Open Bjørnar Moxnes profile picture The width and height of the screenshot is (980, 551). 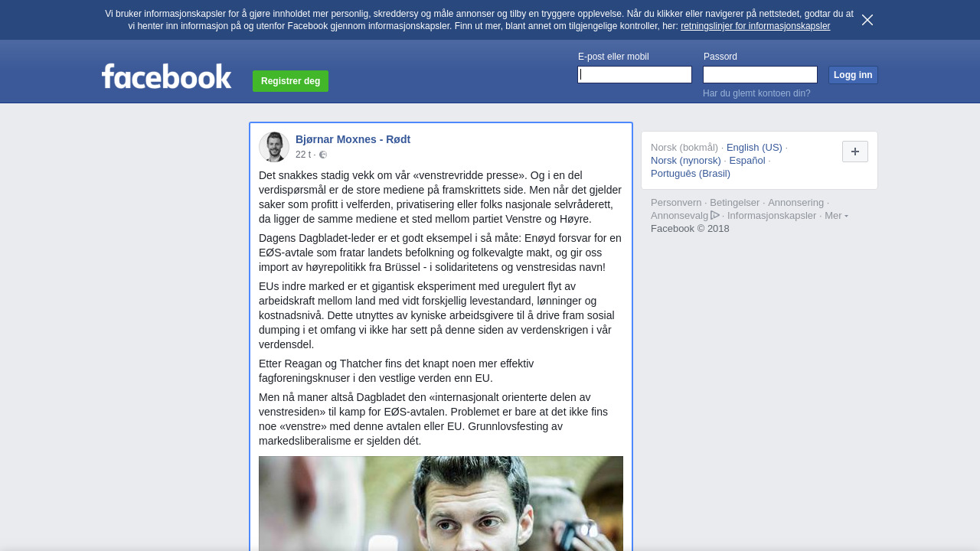pyautogui.click(x=274, y=147)
